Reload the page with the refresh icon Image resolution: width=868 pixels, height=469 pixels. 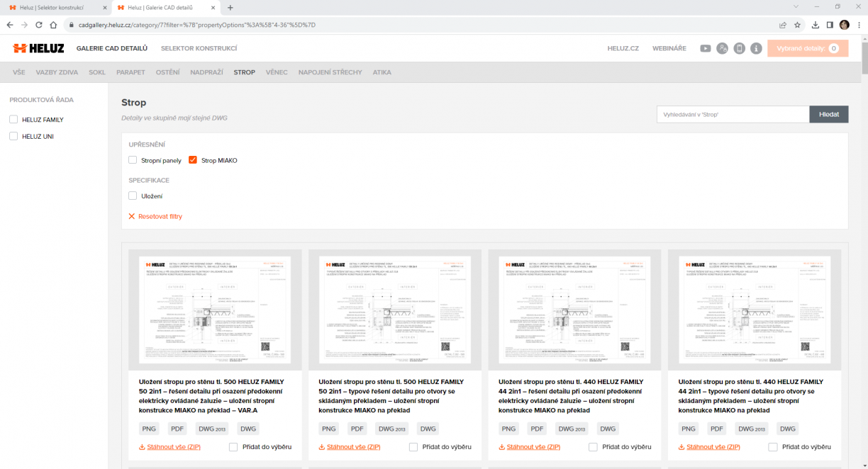(x=39, y=24)
